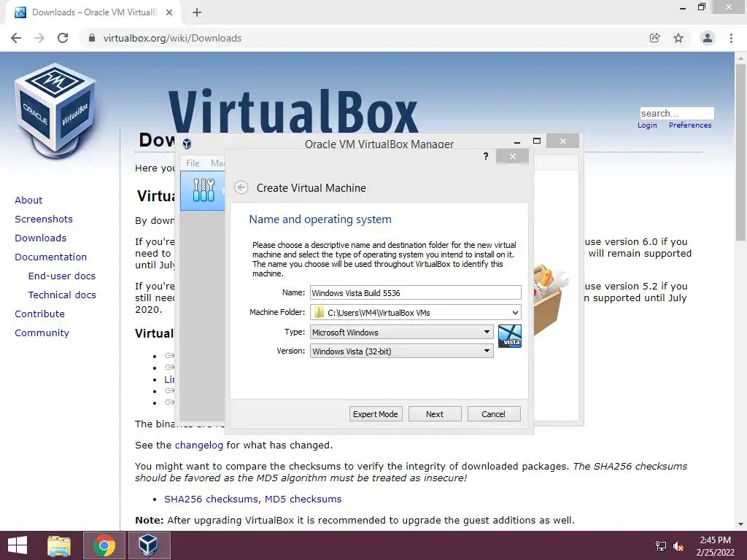Click the web page search box

coord(676,113)
